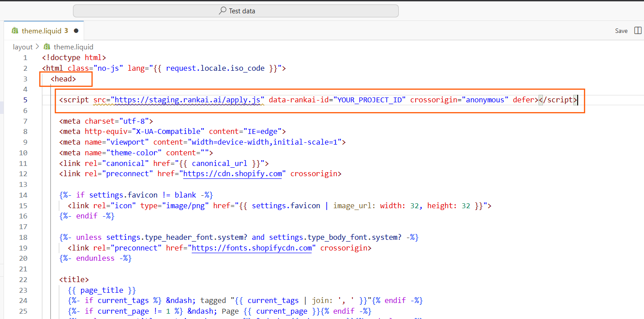Click the YOUR_PROJECT_ID attribute value
Image resolution: width=644 pixels, height=319 pixels.
click(369, 100)
